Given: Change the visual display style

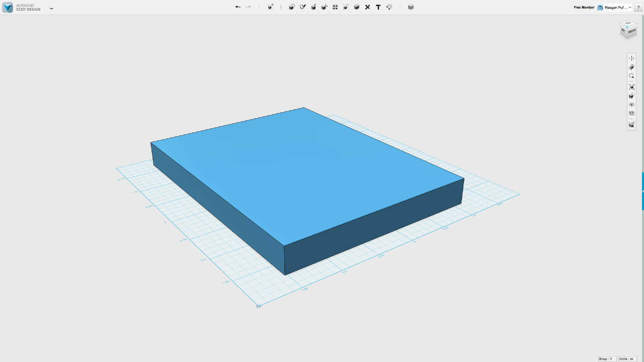Looking at the screenshot, I should tap(632, 96).
